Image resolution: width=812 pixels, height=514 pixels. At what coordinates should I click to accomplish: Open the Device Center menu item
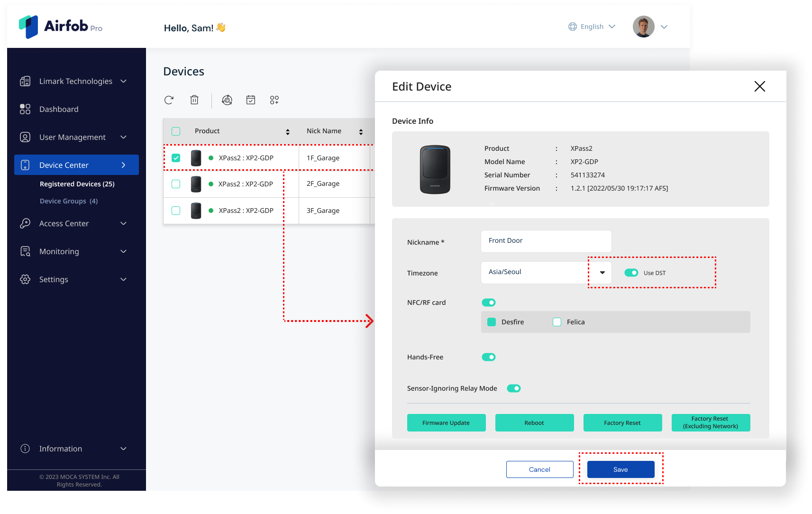[x=77, y=165]
